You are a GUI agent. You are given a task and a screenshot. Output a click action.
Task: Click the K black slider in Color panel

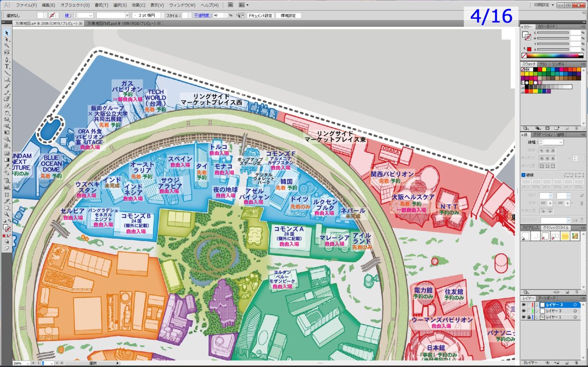click(x=553, y=50)
